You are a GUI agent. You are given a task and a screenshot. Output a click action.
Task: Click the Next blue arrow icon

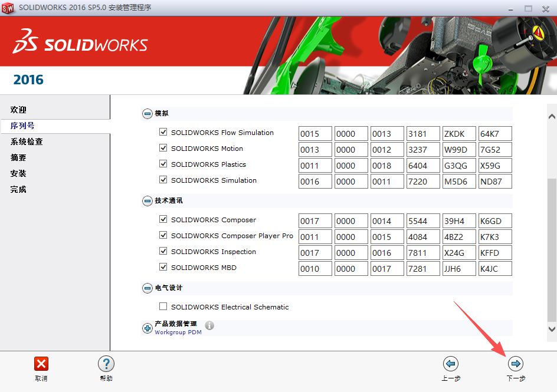click(x=515, y=364)
